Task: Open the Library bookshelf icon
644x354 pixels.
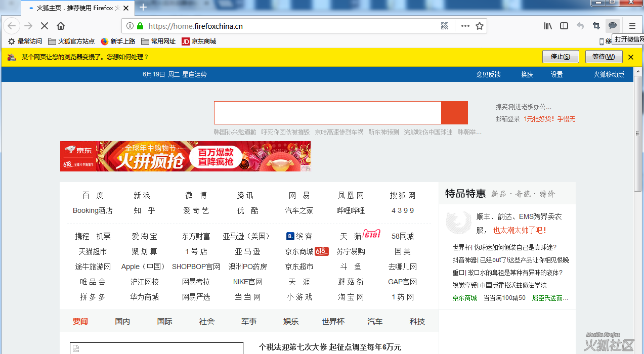Action: [x=548, y=26]
